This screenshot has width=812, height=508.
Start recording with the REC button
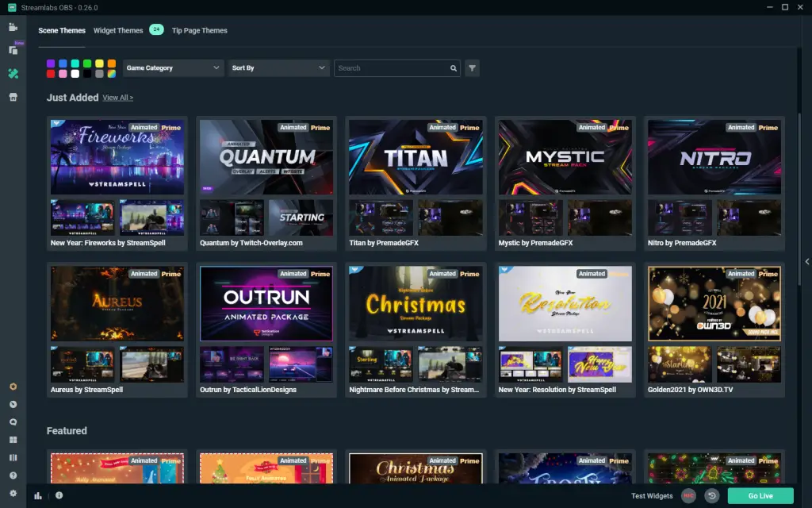point(688,495)
